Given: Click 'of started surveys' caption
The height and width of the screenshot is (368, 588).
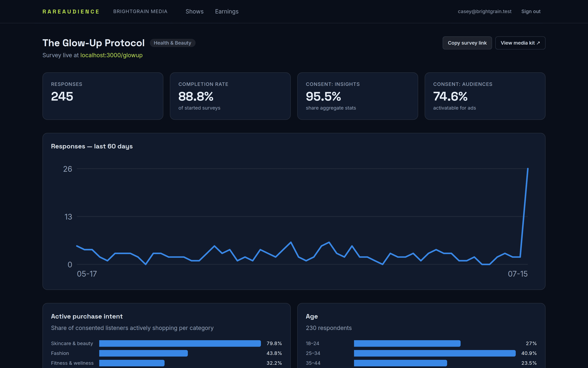Looking at the screenshot, I should coord(199,108).
